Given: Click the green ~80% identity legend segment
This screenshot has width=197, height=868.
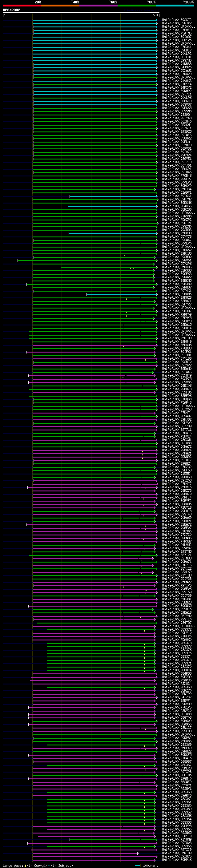Looking at the screenshot, I should [x=137, y=6].
